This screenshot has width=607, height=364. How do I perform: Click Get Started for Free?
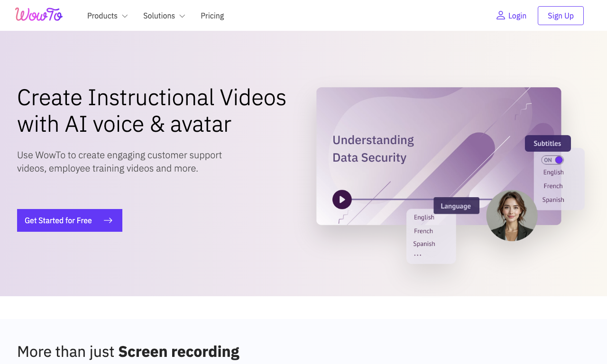point(70,220)
